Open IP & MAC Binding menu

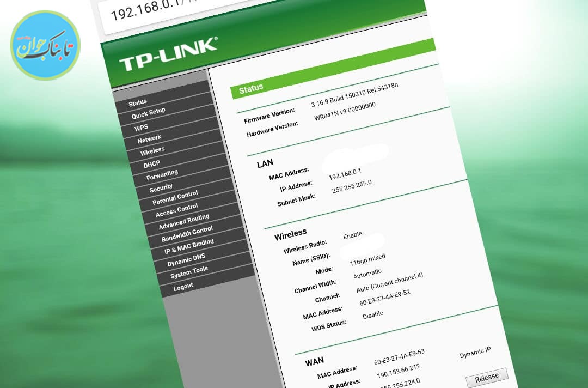(189, 246)
